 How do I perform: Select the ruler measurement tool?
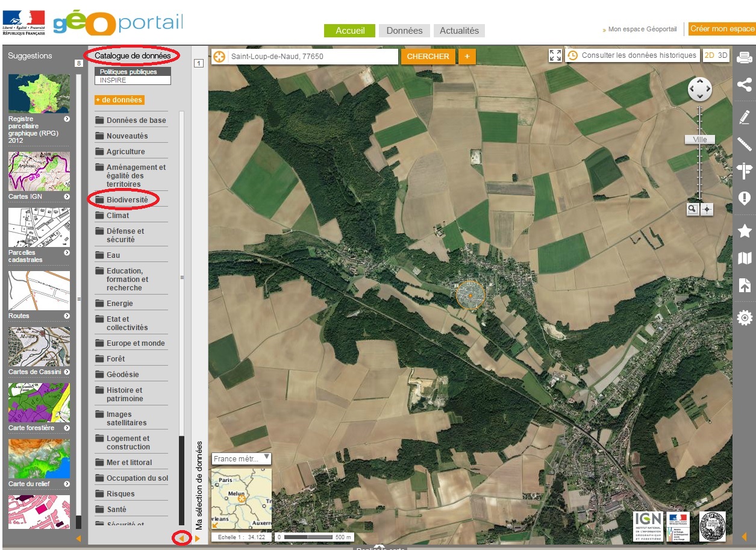coord(745,144)
